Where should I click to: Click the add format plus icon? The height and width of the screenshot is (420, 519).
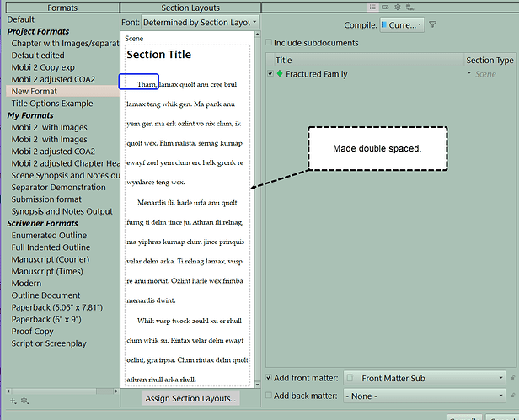tap(13, 401)
